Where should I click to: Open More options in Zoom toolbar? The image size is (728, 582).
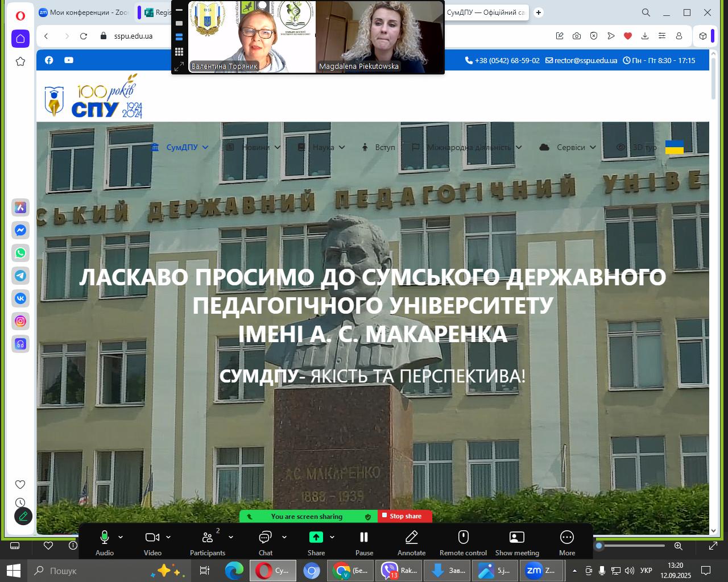[567, 542]
